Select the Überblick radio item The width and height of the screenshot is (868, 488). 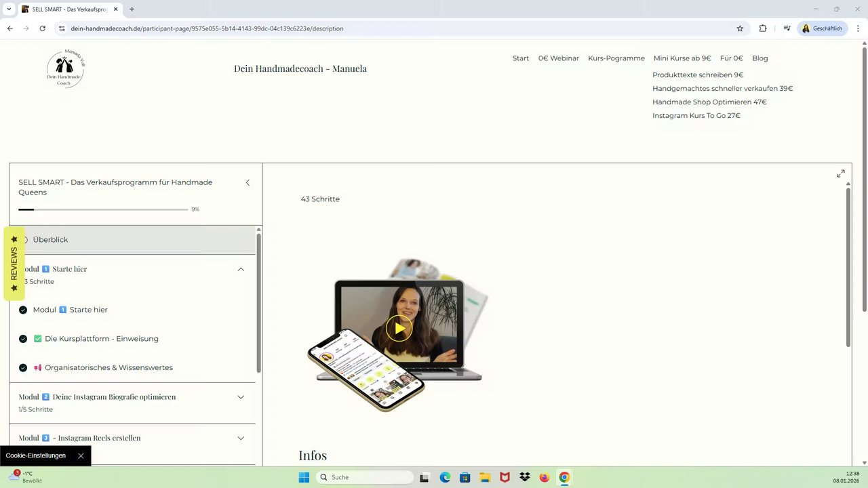[24, 240]
